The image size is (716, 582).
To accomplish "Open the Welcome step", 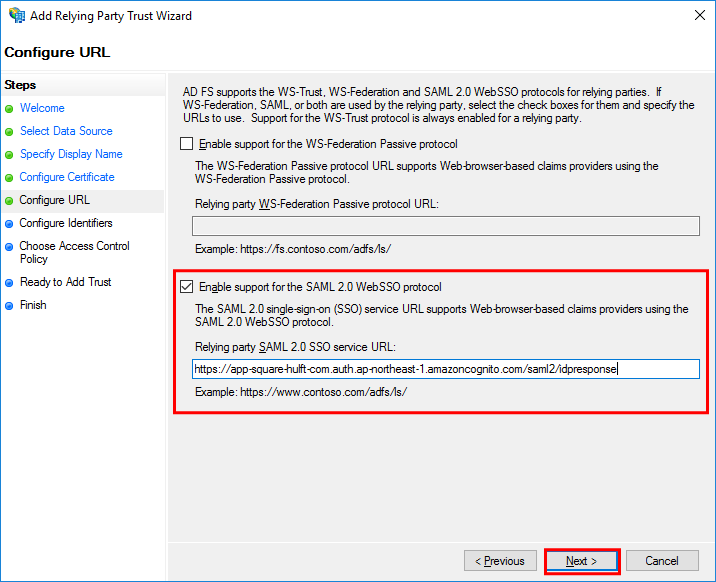I will 42,108.
